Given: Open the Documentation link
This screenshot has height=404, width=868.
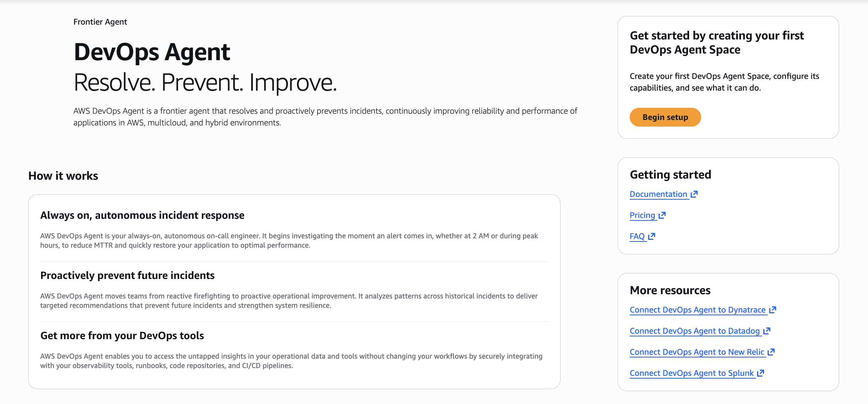Looking at the screenshot, I should pyautogui.click(x=658, y=194).
